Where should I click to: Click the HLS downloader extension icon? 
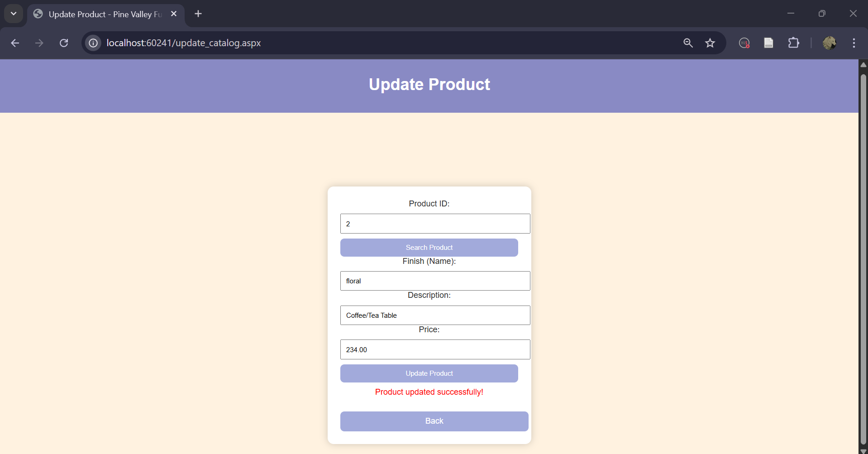[x=744, y=43]
